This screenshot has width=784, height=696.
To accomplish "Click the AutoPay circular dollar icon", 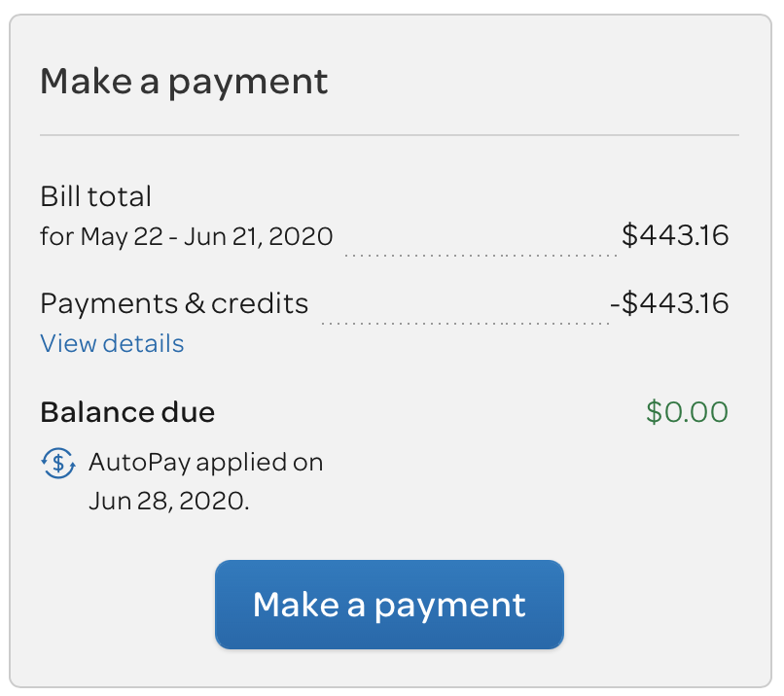I will [x=58, y=463].
